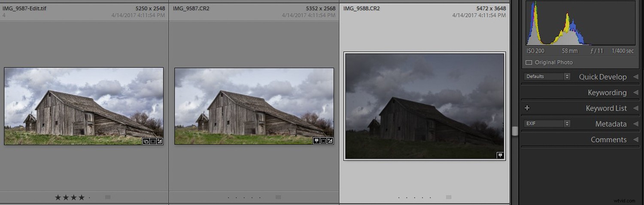Click the color label square under IMG_9587-Edit.tif
The image size is (644, 205).
(108, 197)
